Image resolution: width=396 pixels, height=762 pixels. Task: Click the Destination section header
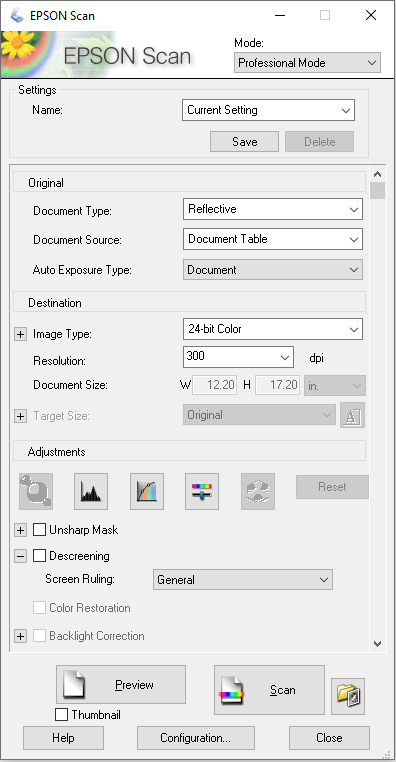point(189,303)
